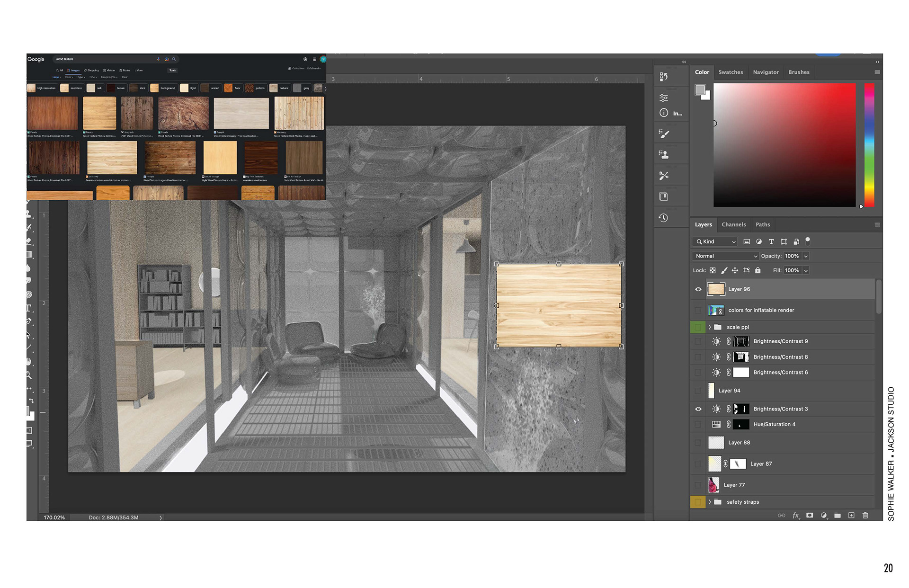Click the rainbow hue slider strip
909x588 pixels.
[x=869, y=144]
